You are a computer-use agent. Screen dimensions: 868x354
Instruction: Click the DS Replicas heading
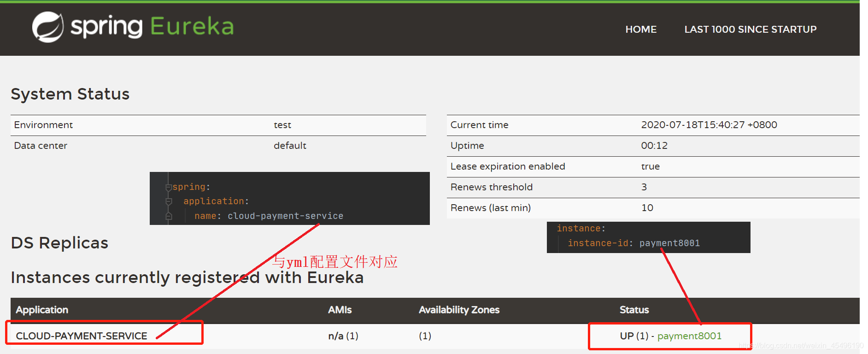point(59,243)
